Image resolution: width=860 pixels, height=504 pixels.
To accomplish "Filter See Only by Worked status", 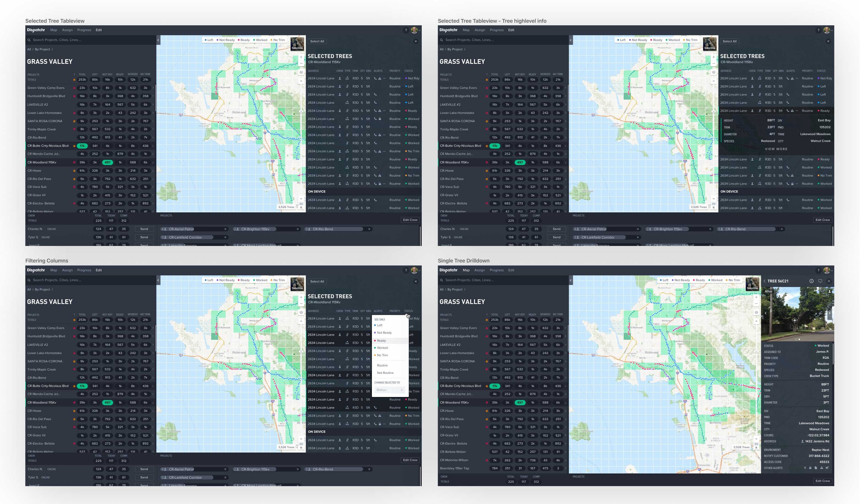I will [381, 348].
